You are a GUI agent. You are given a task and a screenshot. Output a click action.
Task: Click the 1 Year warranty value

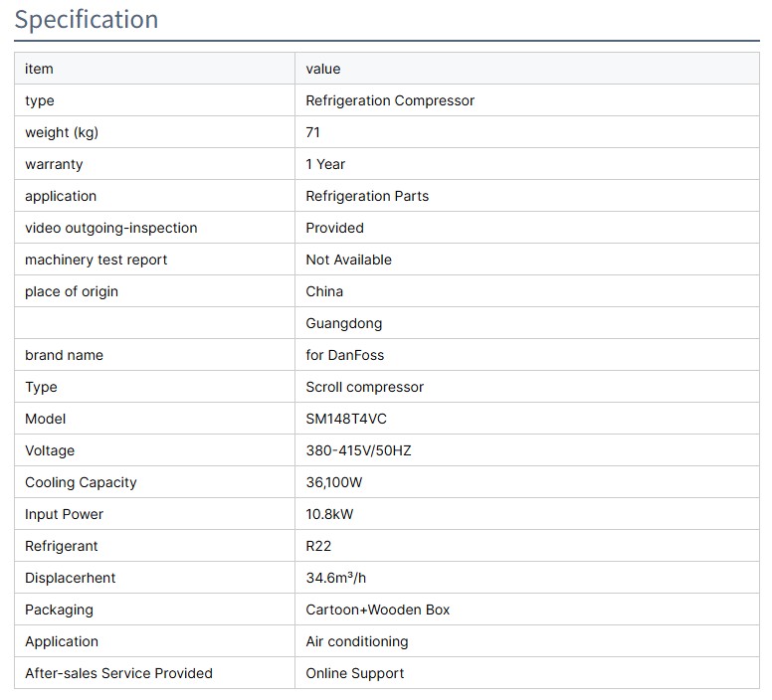(325, 164)
